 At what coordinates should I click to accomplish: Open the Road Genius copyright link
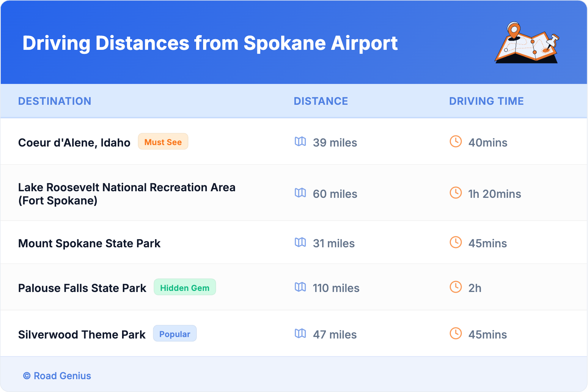coord(57,376)
